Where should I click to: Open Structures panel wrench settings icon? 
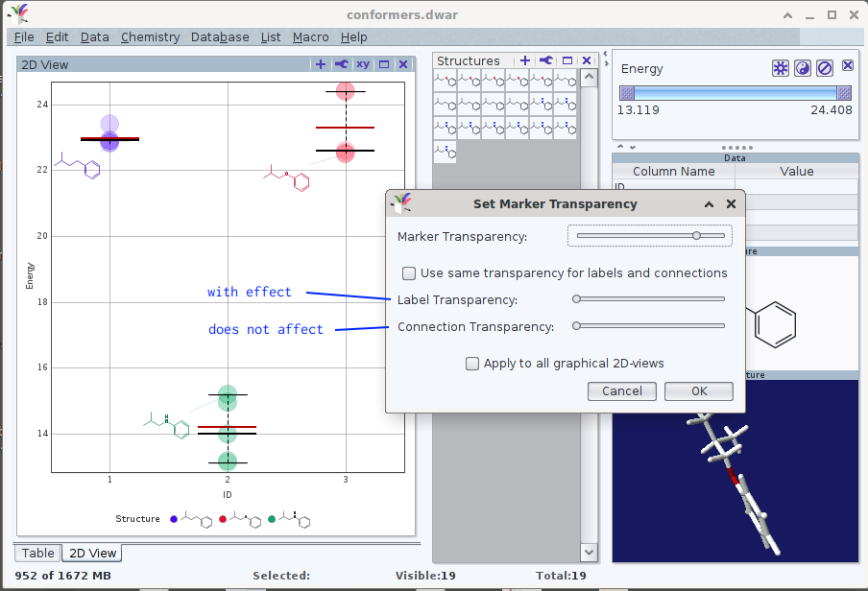point(545,60)
